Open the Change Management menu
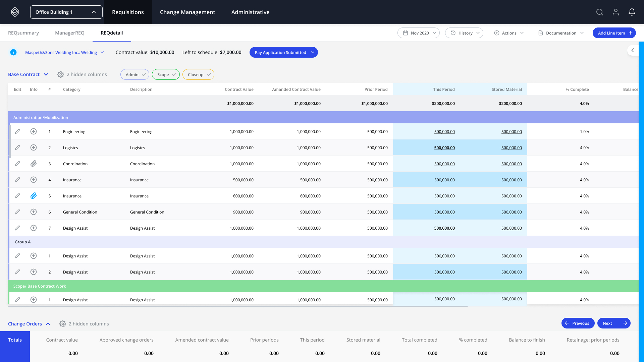644x362 pixels. click(x=187, y=12)
